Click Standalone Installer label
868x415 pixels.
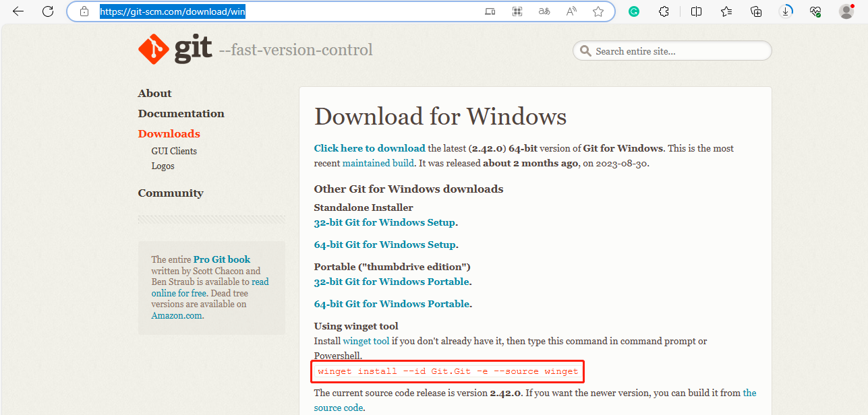pyautogui.click(x=364, y=207)
